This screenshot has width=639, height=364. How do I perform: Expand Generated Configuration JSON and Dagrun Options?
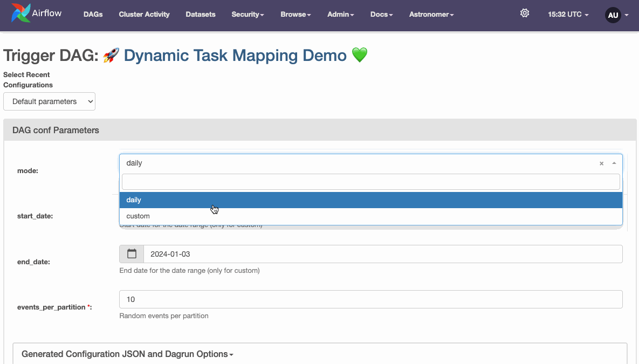[x=127, y=354]
